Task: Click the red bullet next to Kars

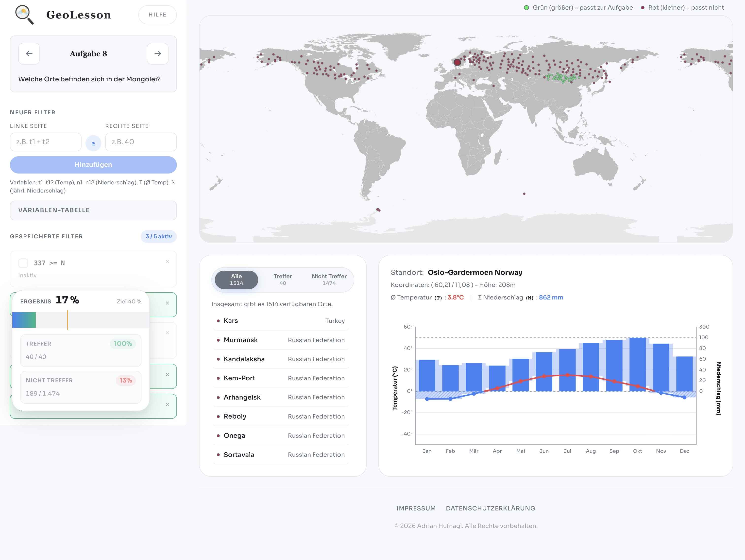Action: (x=218, y=321)
